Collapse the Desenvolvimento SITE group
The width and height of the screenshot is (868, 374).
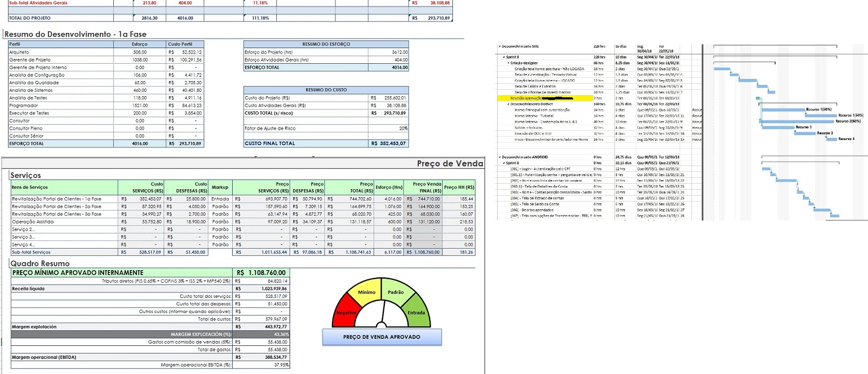click(500, 46)
